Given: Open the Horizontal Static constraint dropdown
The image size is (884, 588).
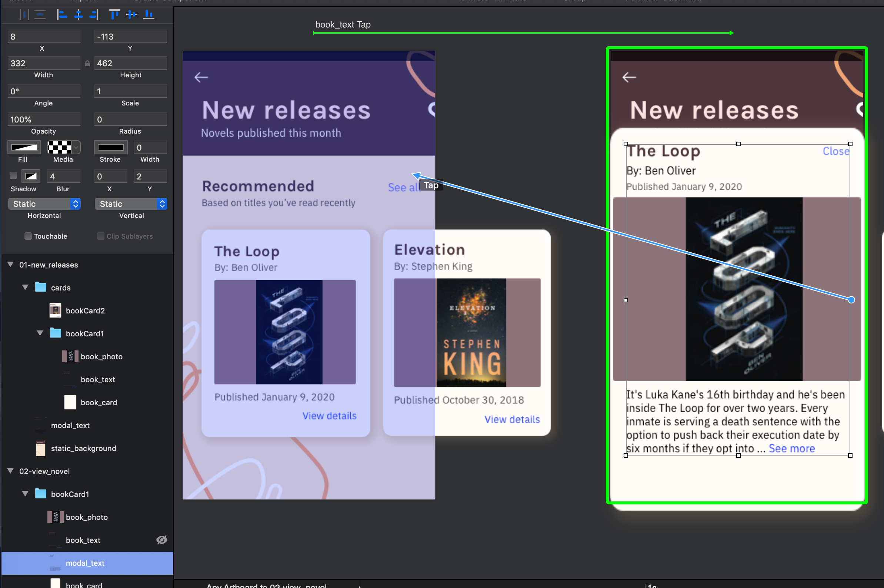Looking at the screenshot, I should tap(44, 204).
